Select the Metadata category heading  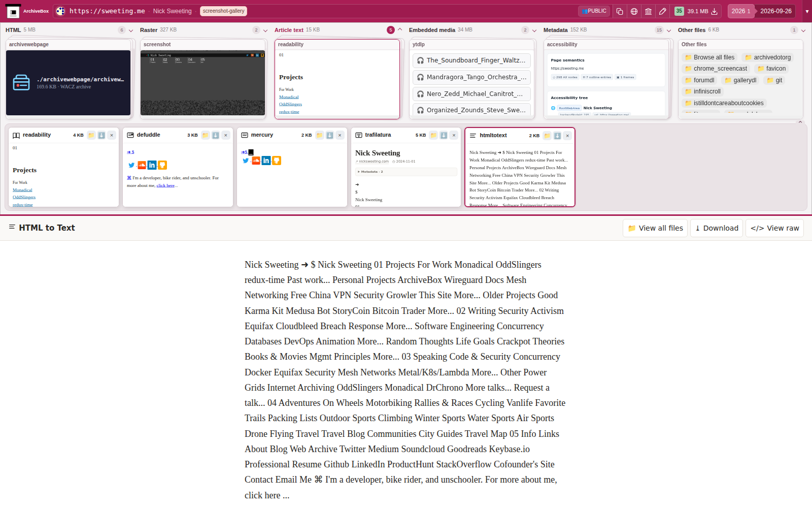pos(555,30)
